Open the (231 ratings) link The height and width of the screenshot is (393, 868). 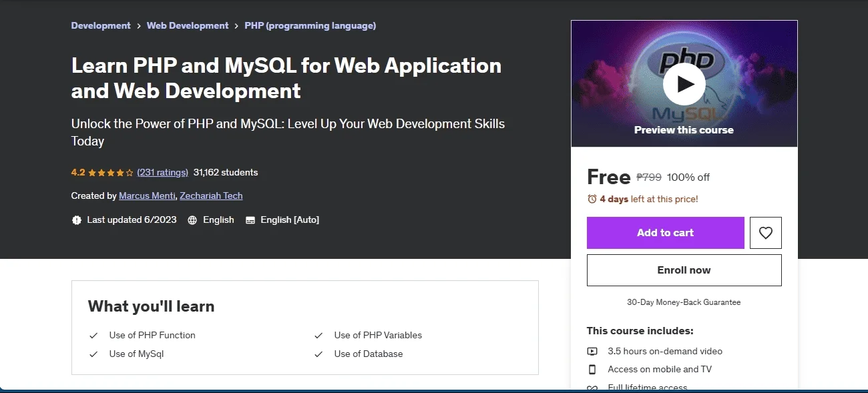(162, 172)
